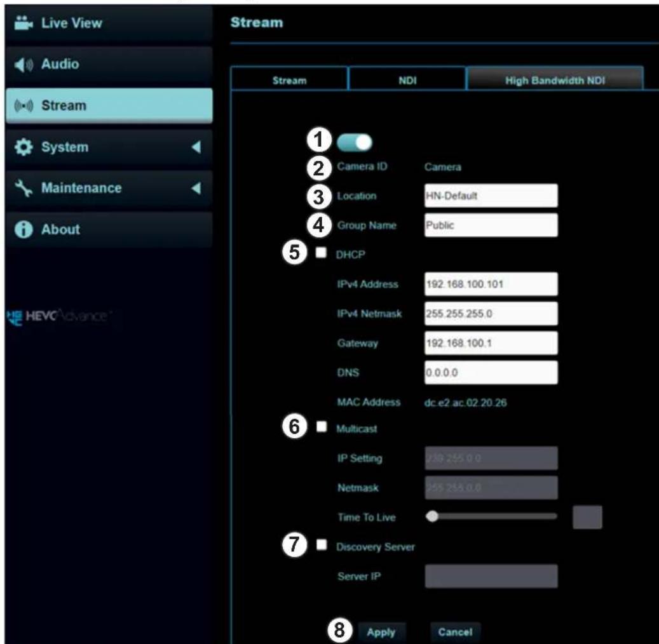The width and height of the screenshot is (659, 644).
Task: Click the Gateway input field
Action: 491,343
